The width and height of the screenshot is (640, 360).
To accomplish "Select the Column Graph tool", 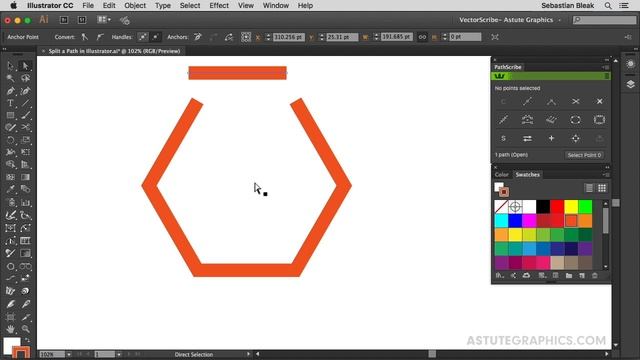I will click(25, 202).
